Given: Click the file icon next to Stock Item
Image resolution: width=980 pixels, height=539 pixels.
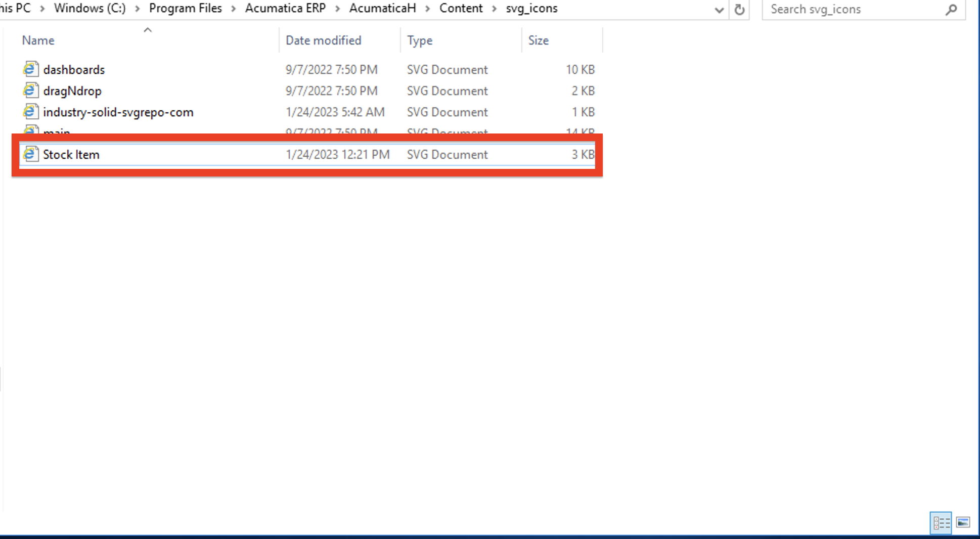Looking at the screenshot, I should (30, 154).
